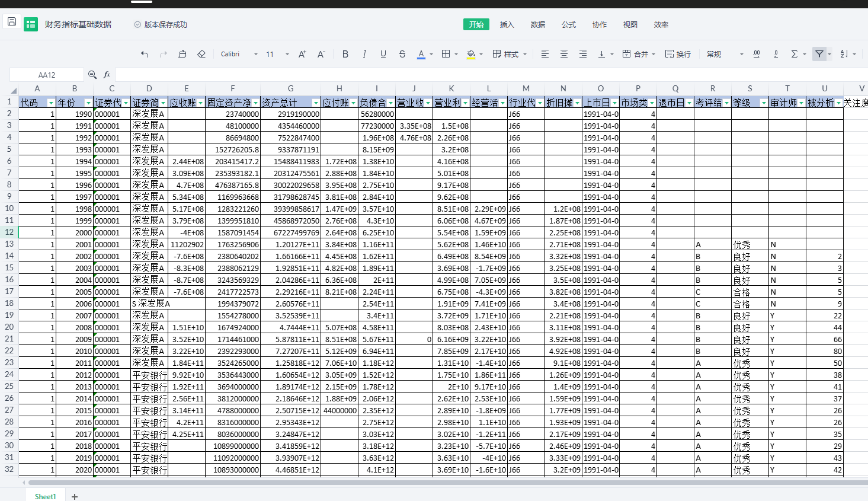The height and width of the screenshot is (501, 868).
Task: Open the borders dropdown arrow
Action: 456,55
